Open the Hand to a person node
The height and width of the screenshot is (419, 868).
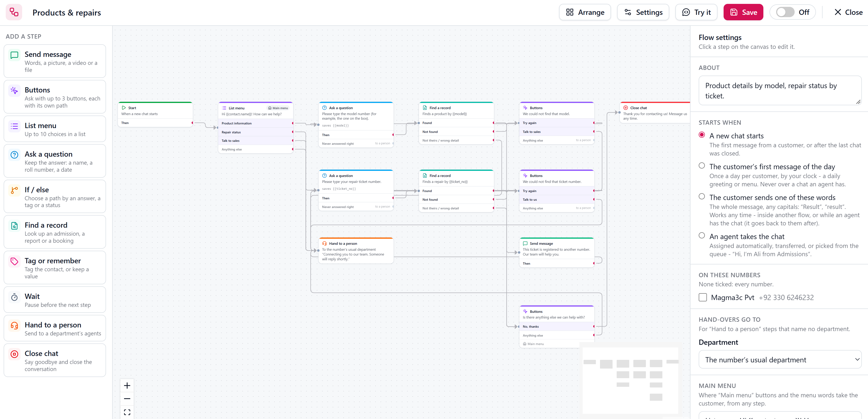click(356, 250)
